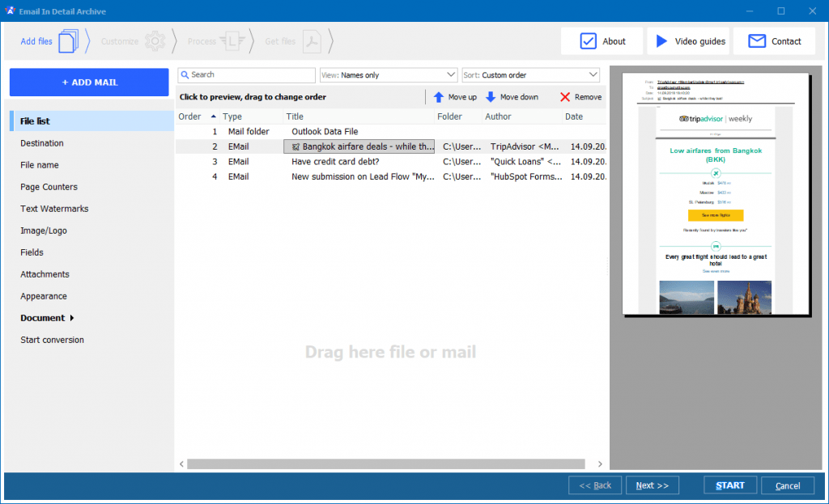Click the Add files document icon

tap(67, 40)
